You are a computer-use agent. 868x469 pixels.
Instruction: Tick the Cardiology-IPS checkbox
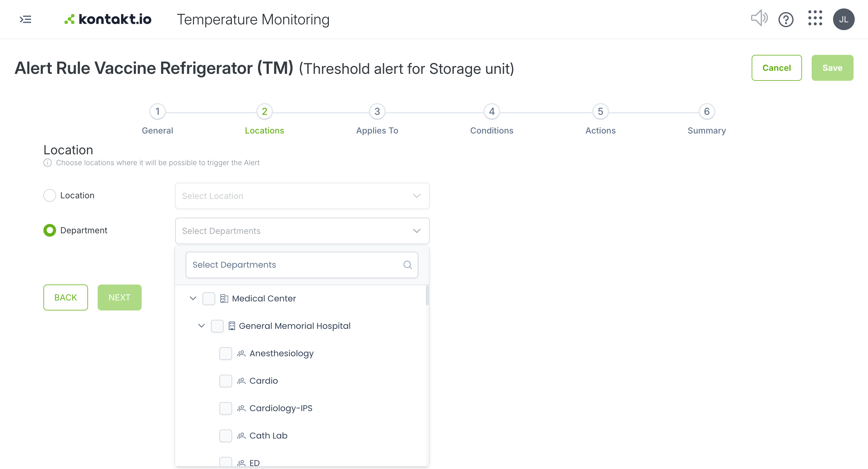(225, 408)
